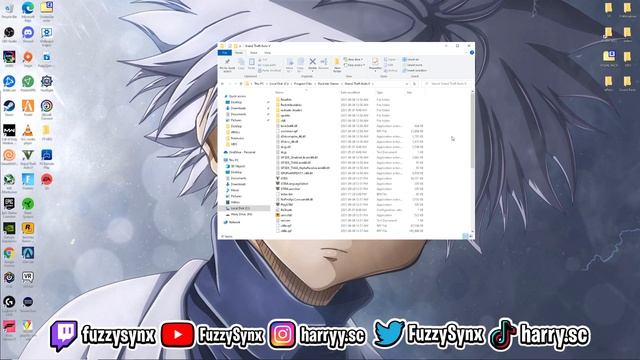Click the Back arrow in Explorer
This screenshot has height=360, width=640.
tap(222, 84)
